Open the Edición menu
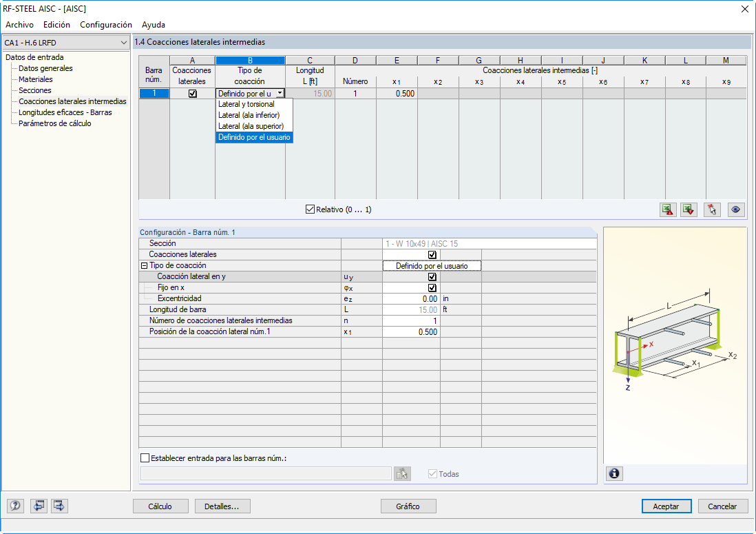 pos(56,25)
